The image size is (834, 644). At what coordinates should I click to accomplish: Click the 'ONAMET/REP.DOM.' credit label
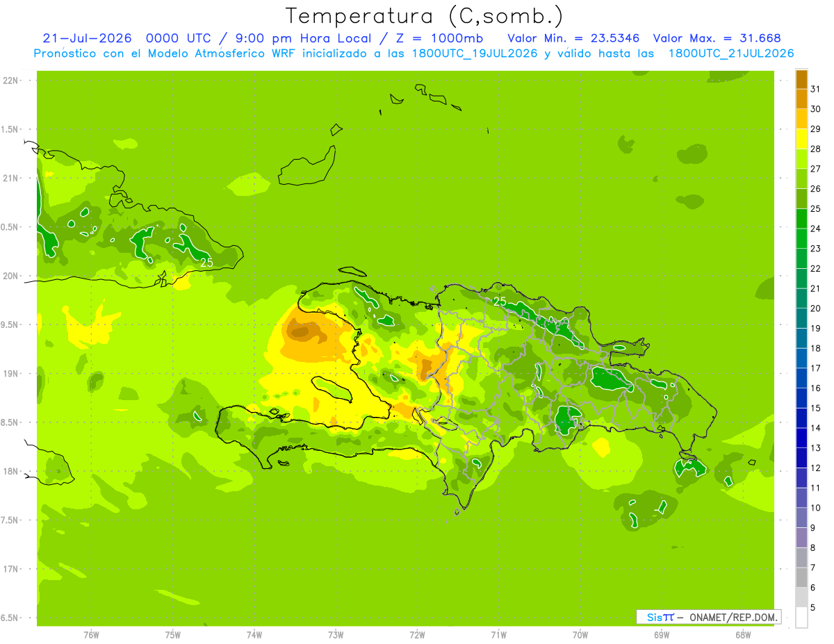734,617
